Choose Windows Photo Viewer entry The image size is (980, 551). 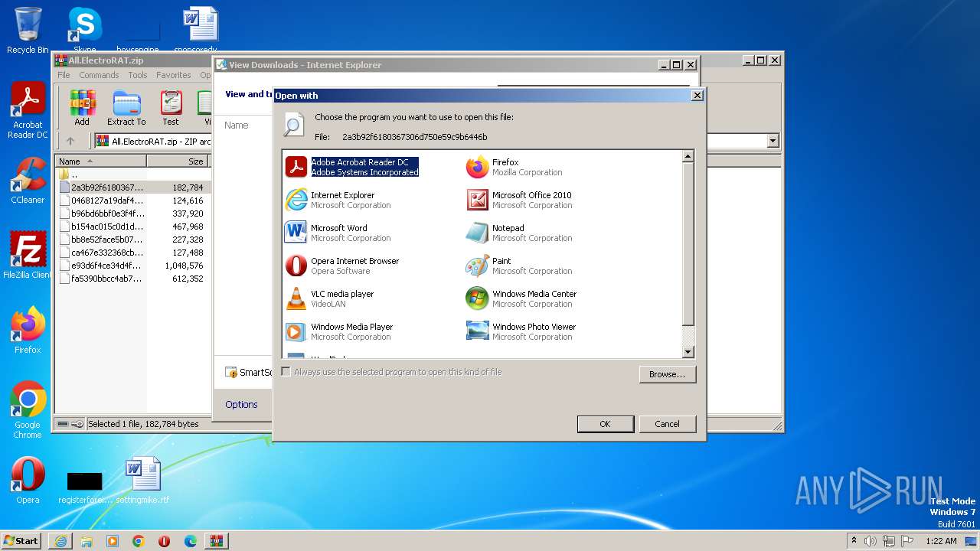click(x=521, y=331)
